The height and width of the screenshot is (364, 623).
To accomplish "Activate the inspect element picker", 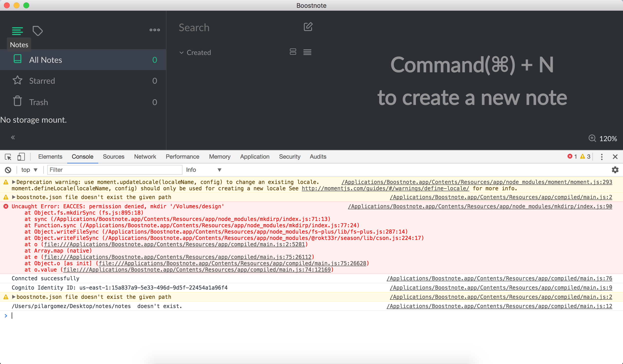I will click(x=8, y=157).
